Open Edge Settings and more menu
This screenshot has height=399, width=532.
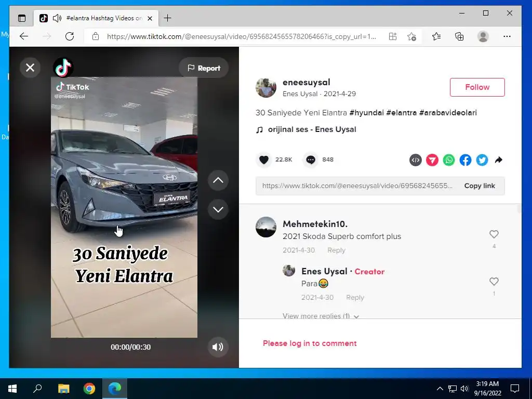[x=507, y=36]
